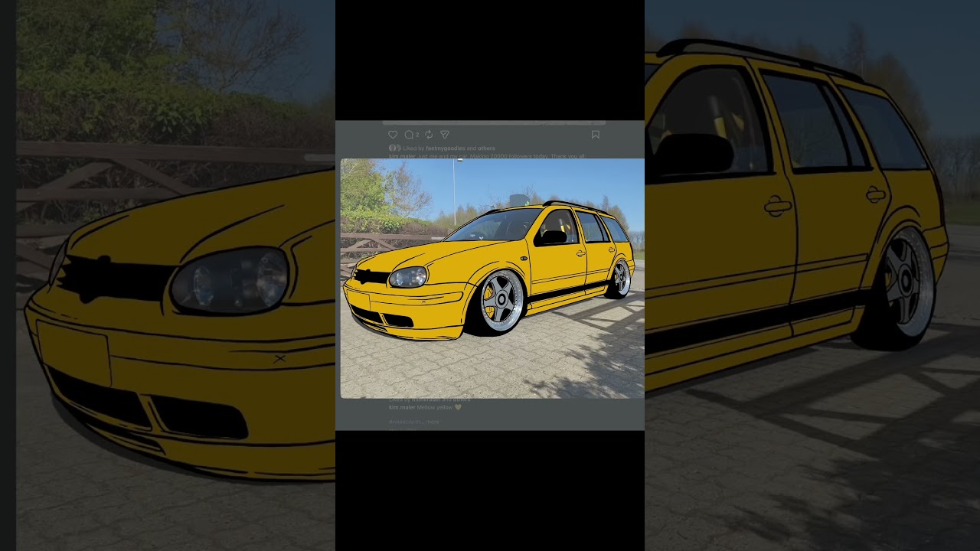Expand caption with the 'more' link
Image resolution: width=980 pixels, height=551 pixels.
pos(433,422)
